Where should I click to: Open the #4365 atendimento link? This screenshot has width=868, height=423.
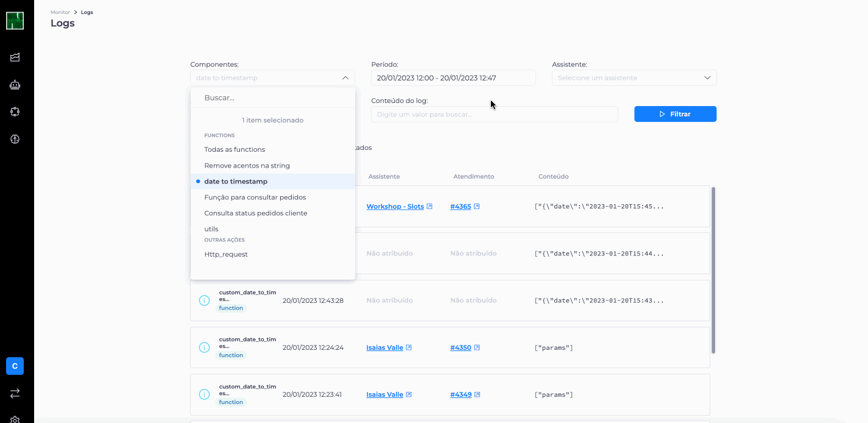pyautogui.click(x=460, y=207)
